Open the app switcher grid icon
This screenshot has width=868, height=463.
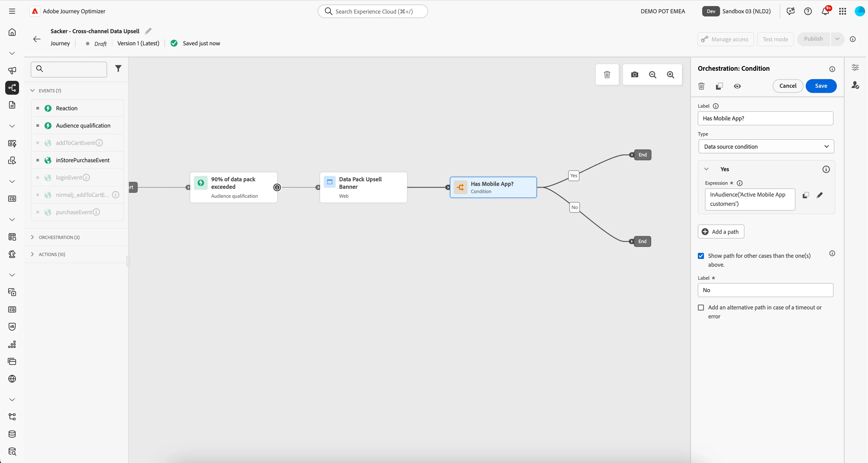[x=842, y=11]
